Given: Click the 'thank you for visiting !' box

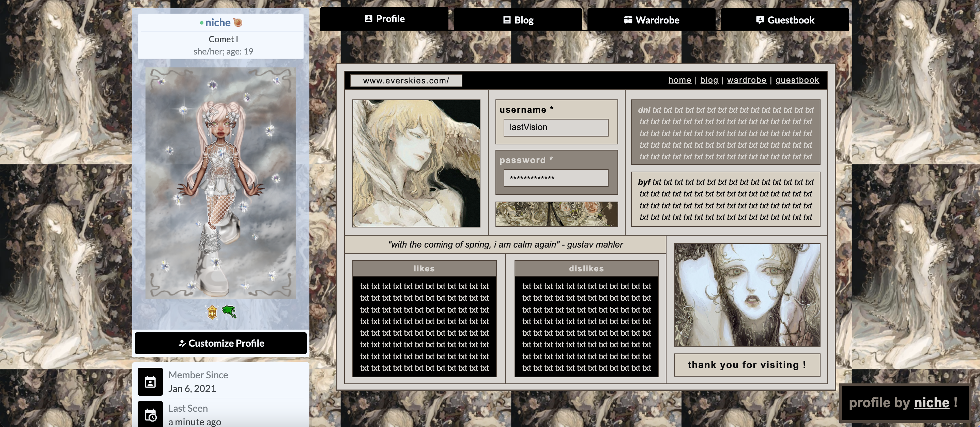Looking at the screenshot, I should pos(747,365).
